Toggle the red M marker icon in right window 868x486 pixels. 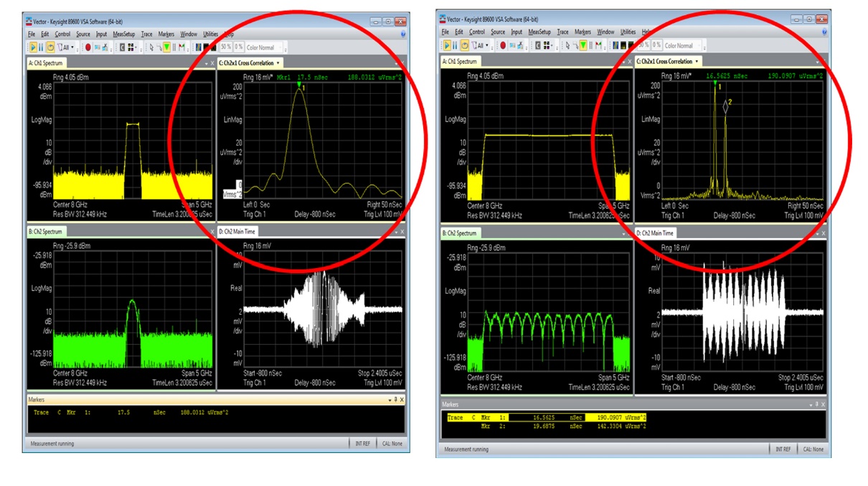598,45
